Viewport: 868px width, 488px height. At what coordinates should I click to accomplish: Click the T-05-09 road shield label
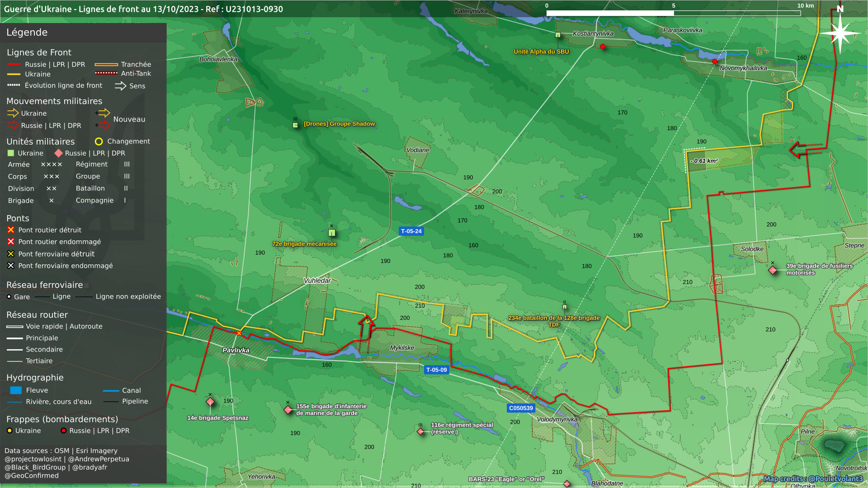tap(436, 370)
